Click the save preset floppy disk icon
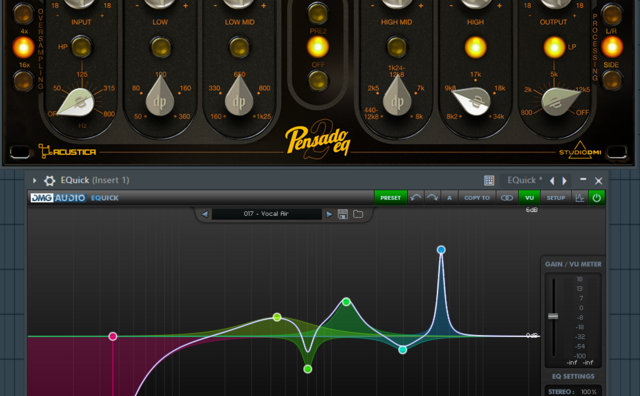Viewport: 640px width, 396px height. [x=343, y=214]
